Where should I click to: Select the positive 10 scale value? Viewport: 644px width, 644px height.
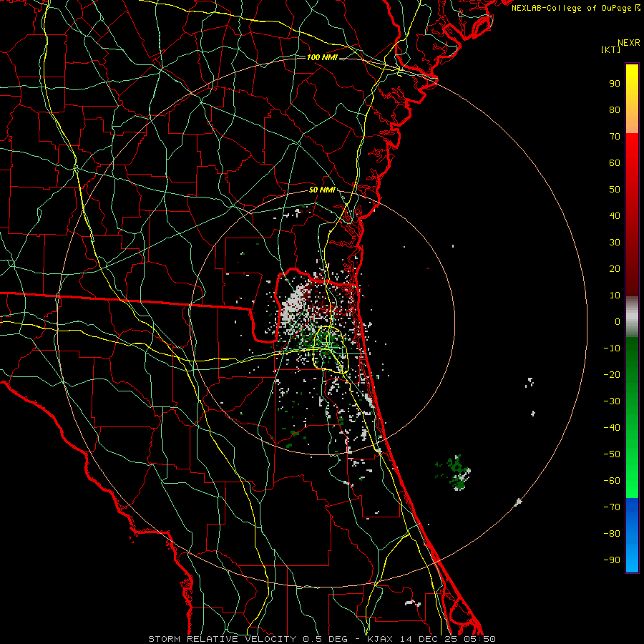(x=615, y=296)
